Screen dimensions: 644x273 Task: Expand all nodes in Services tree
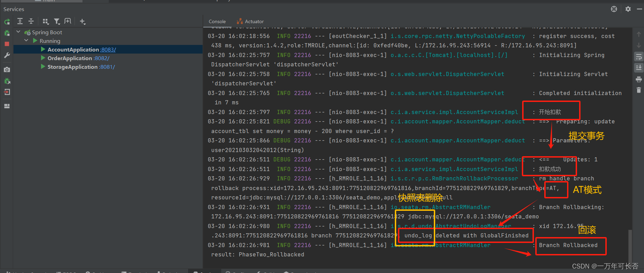coord(20,21)
